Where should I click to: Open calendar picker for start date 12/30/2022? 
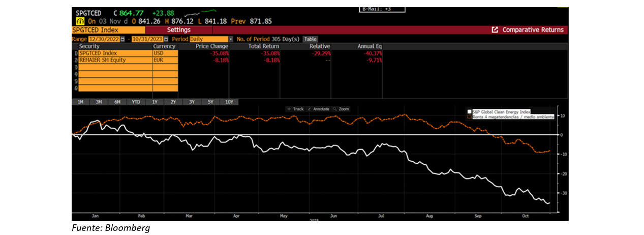122,39
